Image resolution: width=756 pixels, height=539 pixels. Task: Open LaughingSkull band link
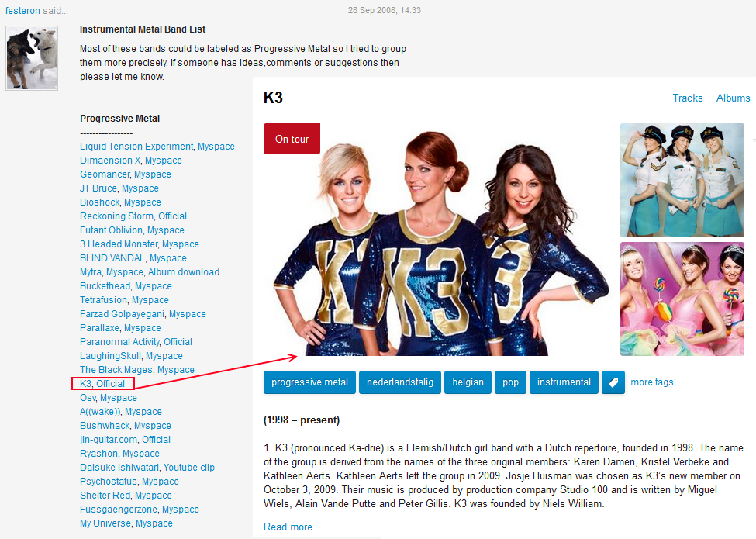tap(110, 356)
